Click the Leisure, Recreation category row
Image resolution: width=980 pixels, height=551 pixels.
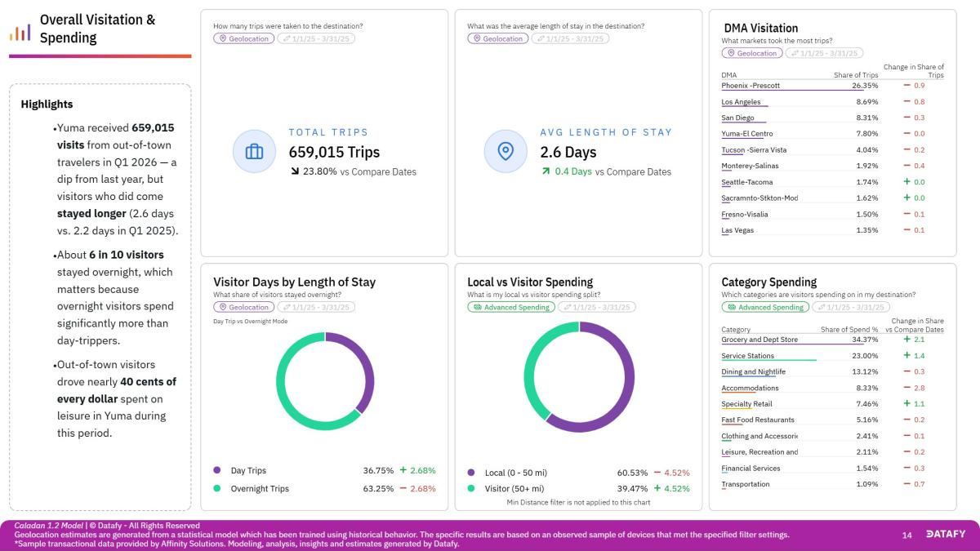(x=833, y=452)
